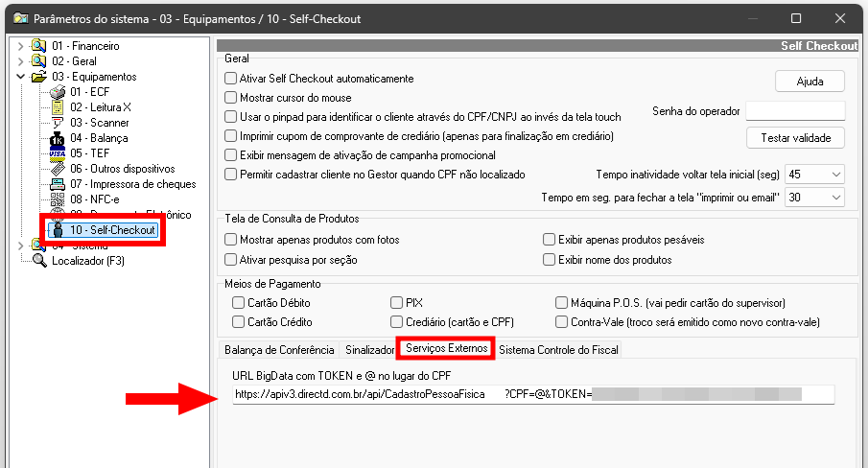Check the Contra-Vale payment option
868x468 pixels.
click(562, 322)
